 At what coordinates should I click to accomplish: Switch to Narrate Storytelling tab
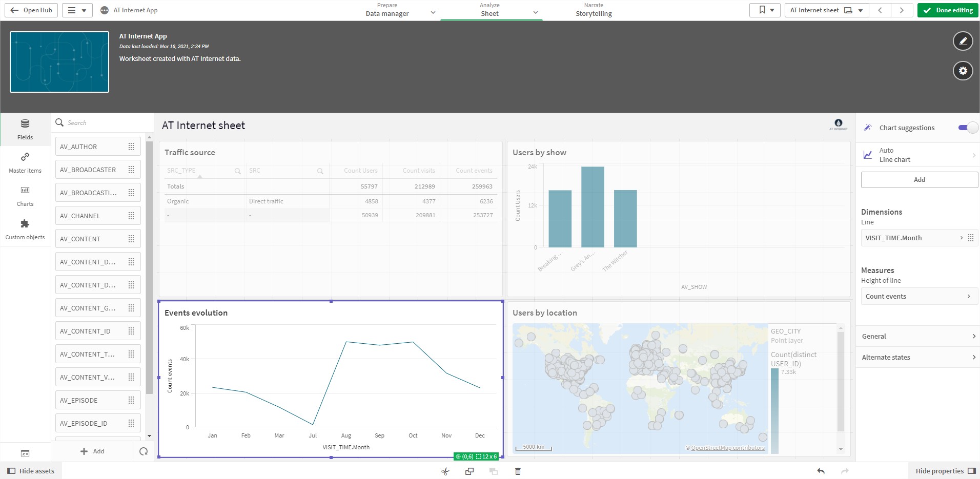594,10
